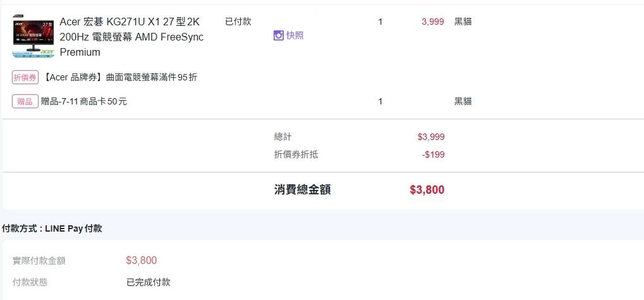
Task: Click the 消費總金額 label
Action: tap(303, 189)
